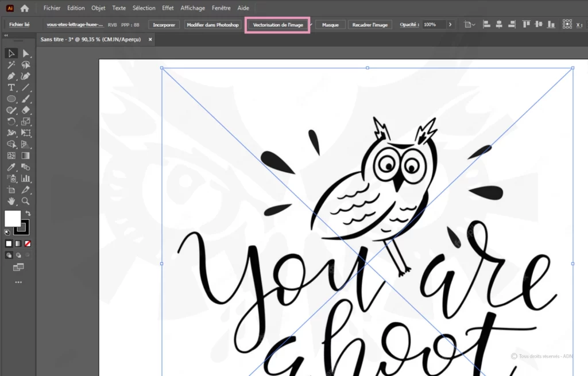Open the Fichier lié link
Image resolution: width=588 pixels, height=376 pixels.
pyautogui.click(x=19, y=24)
